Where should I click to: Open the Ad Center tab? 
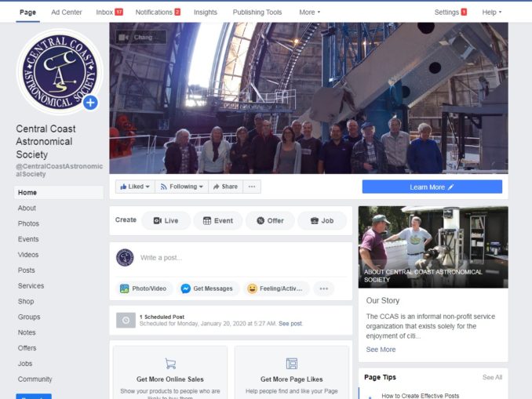coord(67,13)
